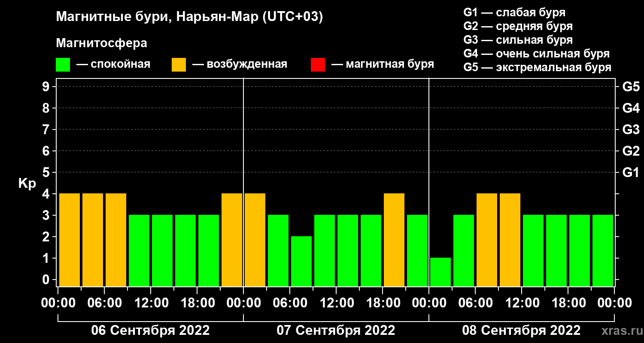Select the Kp 1 green bar on 08 Сентября
The height and width of the screenshot is (343, 644).
coord(440,272)
